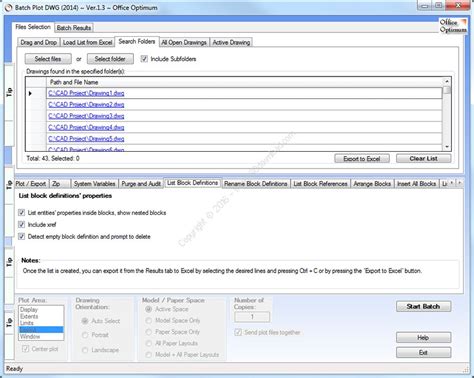Viewport: 474px width, 378px height.
Task: Open the Drawing1.dwg file link
Action: point(86,93)
